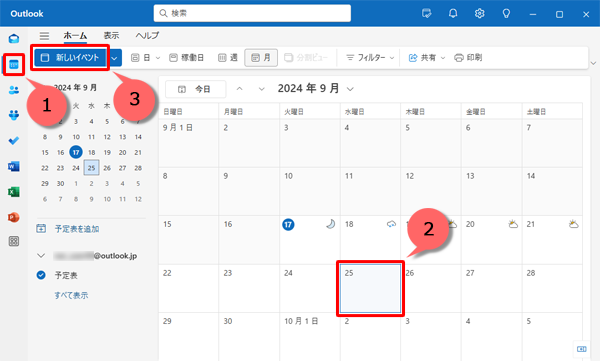The height and width of the screenshot is (361, 600).
Task: Select day 17 in the mini calendar
Action: pyautogui.click(x=76, y=152)
